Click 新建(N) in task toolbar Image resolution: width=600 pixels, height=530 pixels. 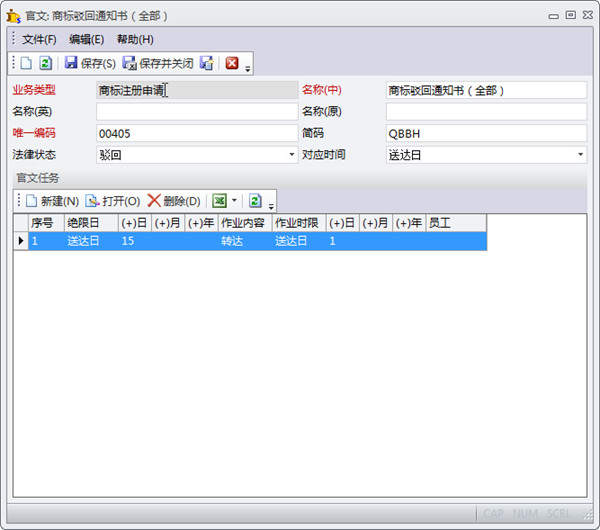click(52, 201)
